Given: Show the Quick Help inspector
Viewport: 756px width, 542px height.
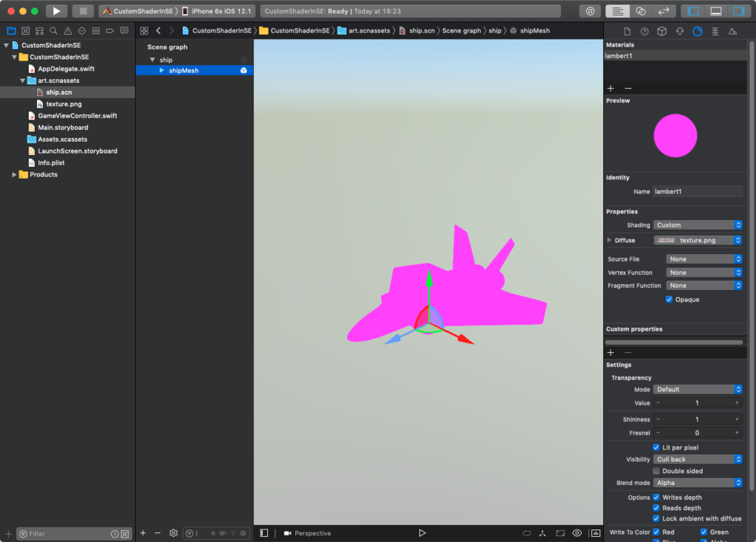Looking at the screenshot, I should (645, 31).
